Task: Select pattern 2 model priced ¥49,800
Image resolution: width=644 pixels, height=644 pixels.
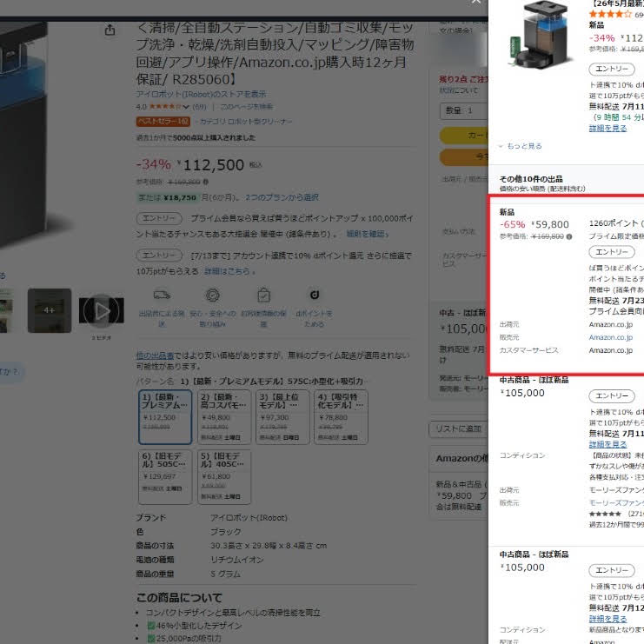Action: (x=224, y=417)
